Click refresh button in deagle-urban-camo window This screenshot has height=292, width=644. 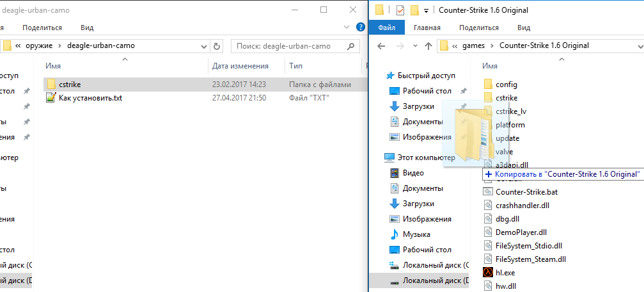click(216, 46)
